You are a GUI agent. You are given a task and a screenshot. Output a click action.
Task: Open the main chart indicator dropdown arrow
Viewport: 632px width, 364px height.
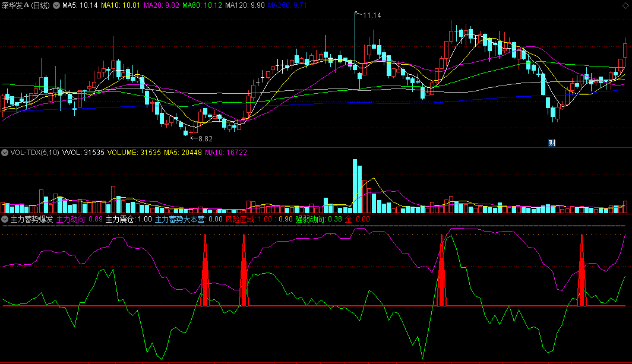click(56, 5)
